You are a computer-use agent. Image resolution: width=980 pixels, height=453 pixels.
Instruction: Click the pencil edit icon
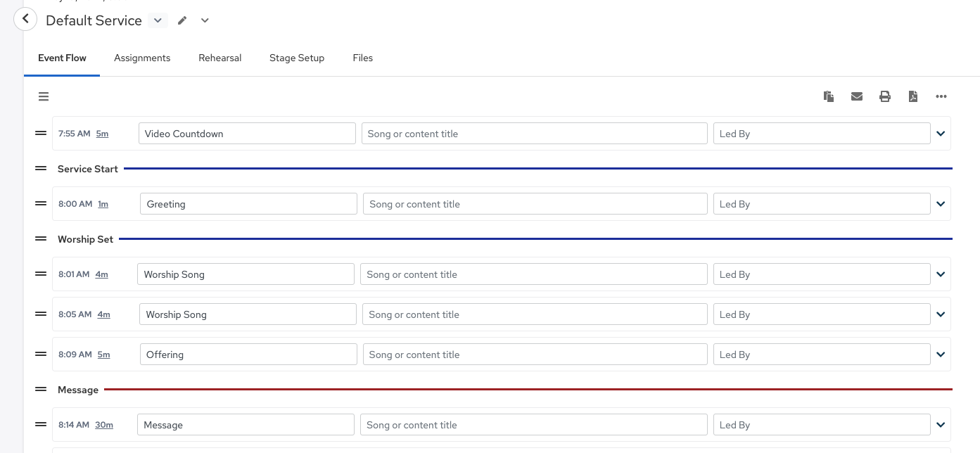(x=182, y=20)
